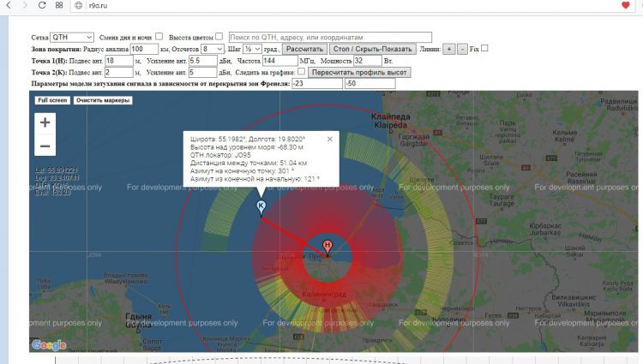Click the Вилкавишкис Vilkaviskis label

(574, 301)
